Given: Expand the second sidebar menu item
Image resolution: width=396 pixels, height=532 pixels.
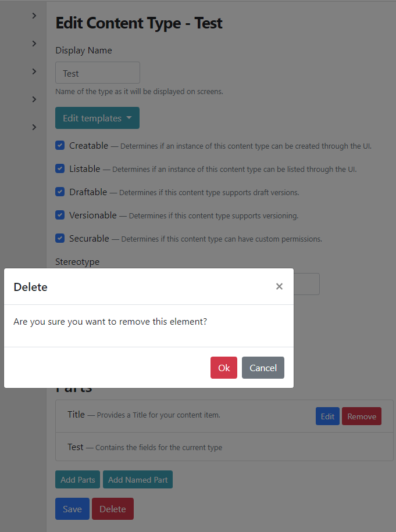Looking at the screenshot, I should [x=33, y=43].
